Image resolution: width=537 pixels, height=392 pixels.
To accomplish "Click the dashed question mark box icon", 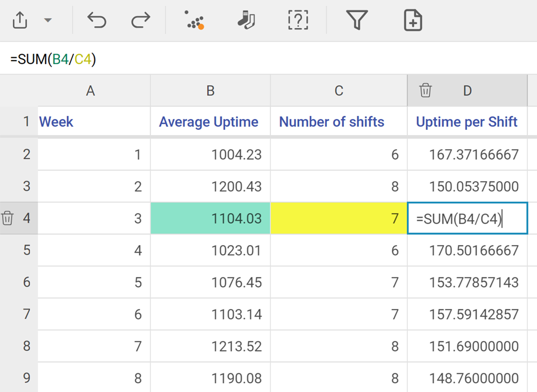I will coord(298,20).
